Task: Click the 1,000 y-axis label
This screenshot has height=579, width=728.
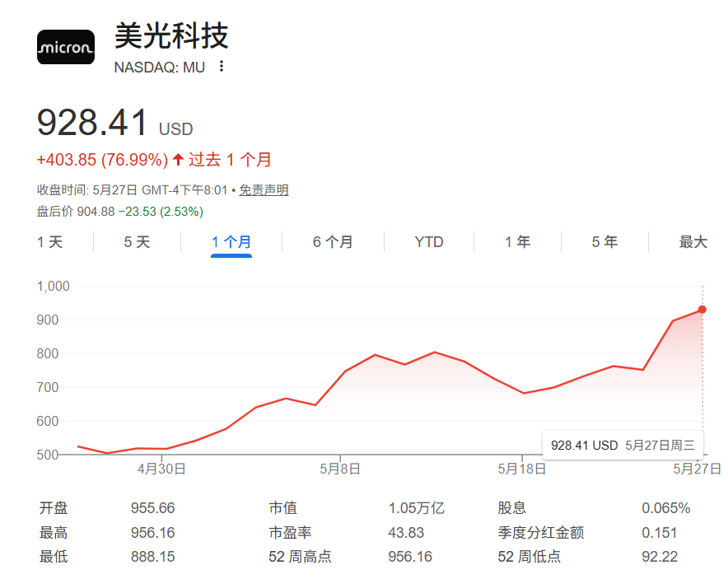Action: [53, 286]
